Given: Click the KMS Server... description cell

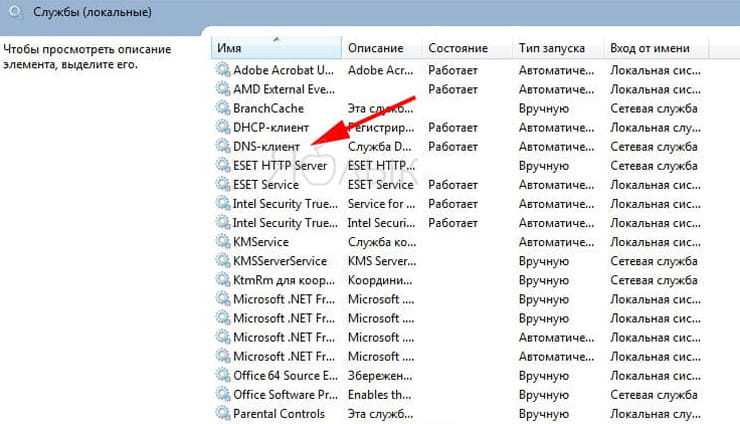Looking at the screenshot, I should click(x=382, y=261).
